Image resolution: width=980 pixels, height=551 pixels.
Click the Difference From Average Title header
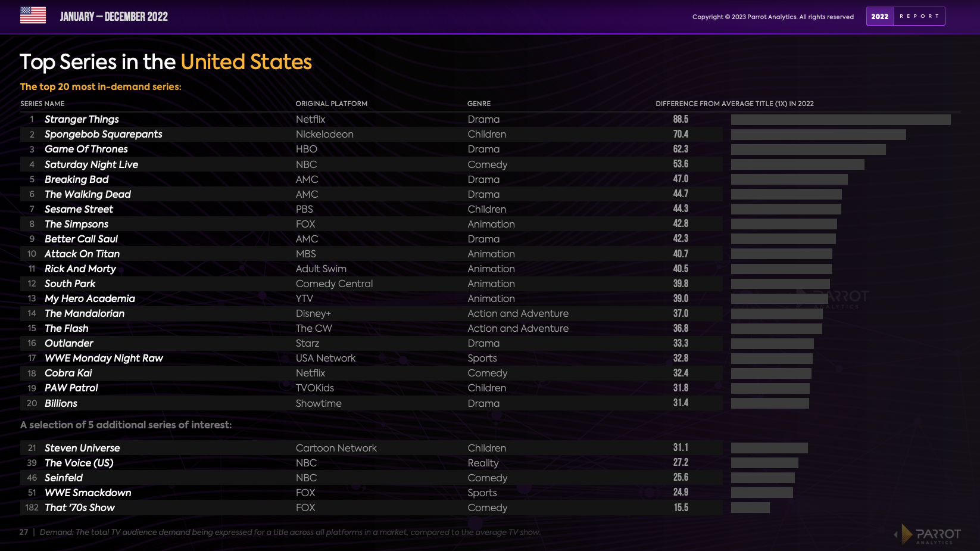point(734,104)
